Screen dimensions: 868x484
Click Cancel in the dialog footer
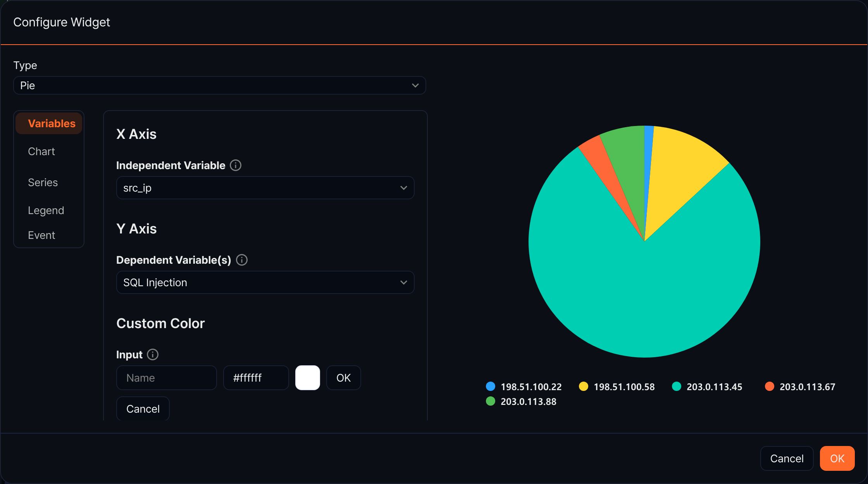787,458
